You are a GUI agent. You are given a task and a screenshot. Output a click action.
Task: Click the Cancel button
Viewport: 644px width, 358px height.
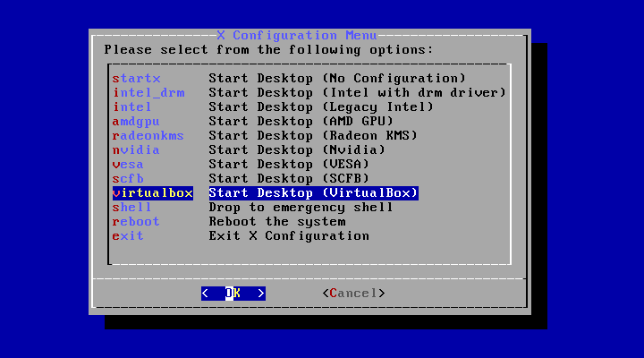click(x=353, y=294)
